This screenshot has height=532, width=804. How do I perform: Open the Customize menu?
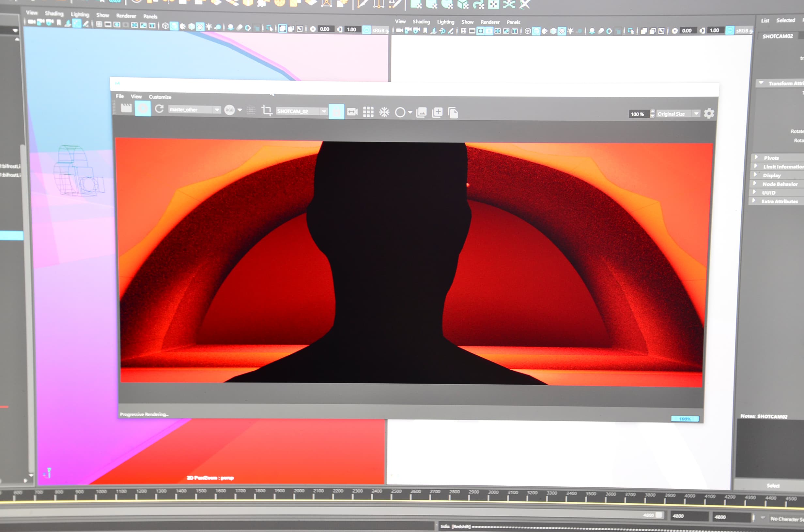[160, 97]
